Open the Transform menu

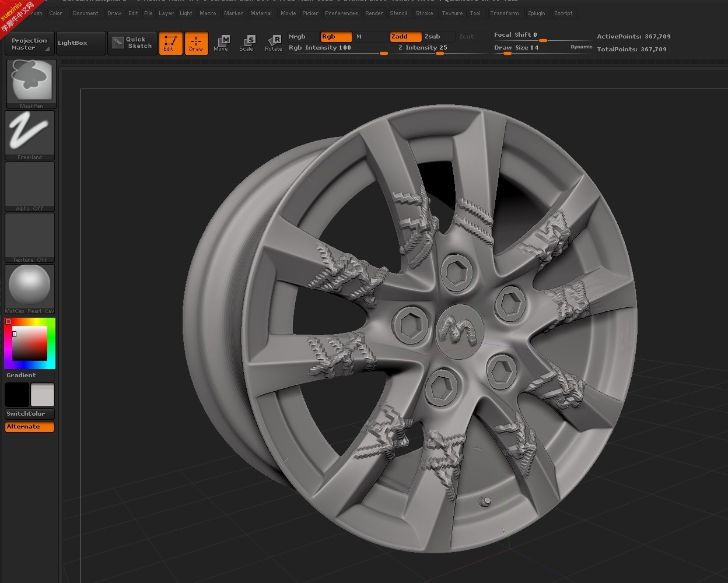(x=505, y=13)
